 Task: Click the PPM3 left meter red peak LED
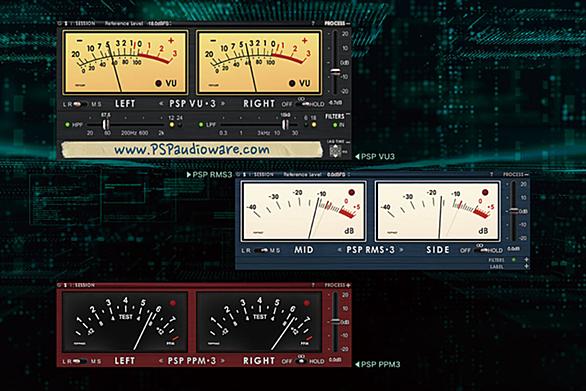173,303
